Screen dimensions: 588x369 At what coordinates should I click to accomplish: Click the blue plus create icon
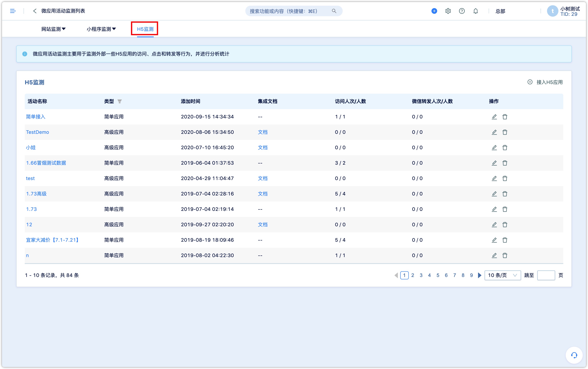(x=434, y=11)
